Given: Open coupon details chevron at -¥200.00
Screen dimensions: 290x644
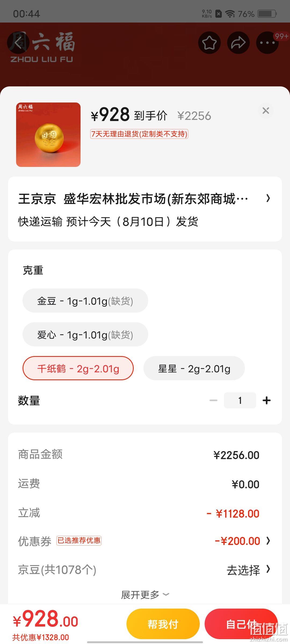Looking at the screenshot, I should 268,541.
